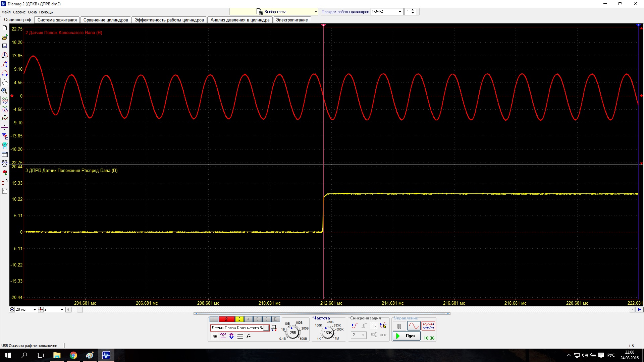Toggle red channel 2 button

point(226,319)
